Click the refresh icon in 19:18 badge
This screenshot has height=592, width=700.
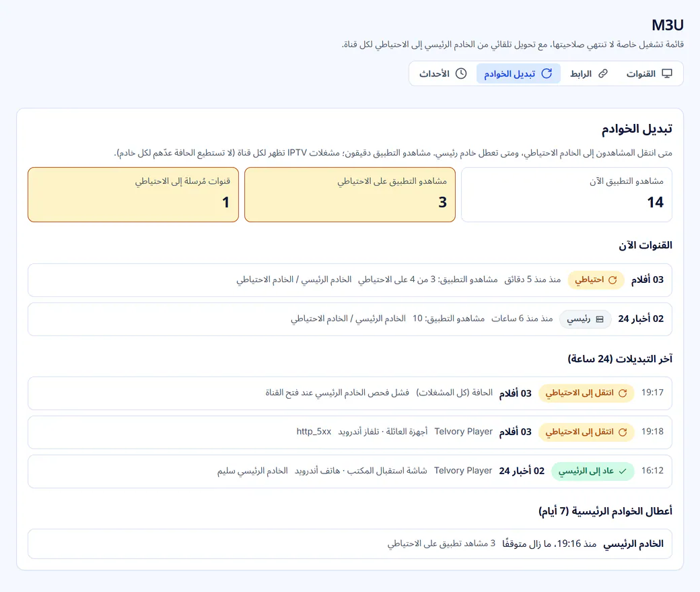623,432
